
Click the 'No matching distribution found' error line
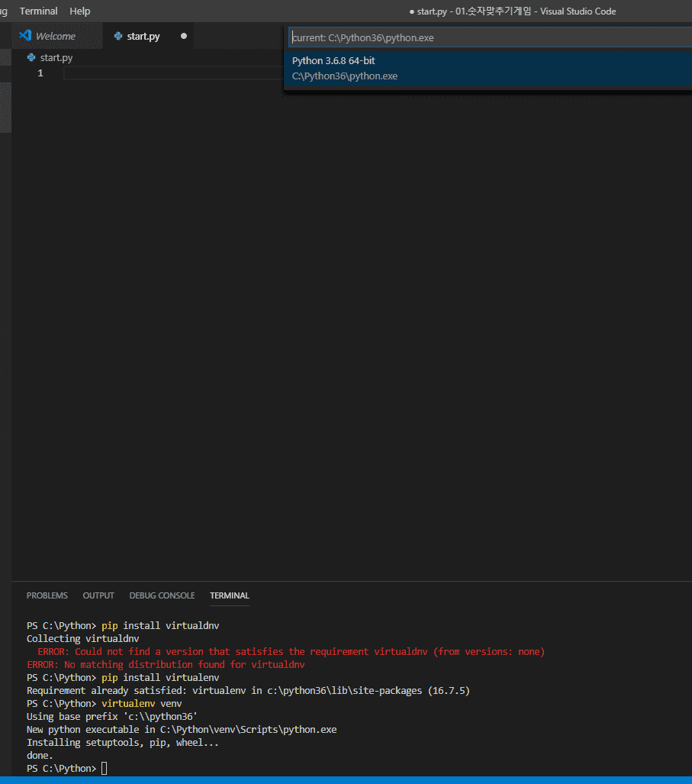(166, 664)
